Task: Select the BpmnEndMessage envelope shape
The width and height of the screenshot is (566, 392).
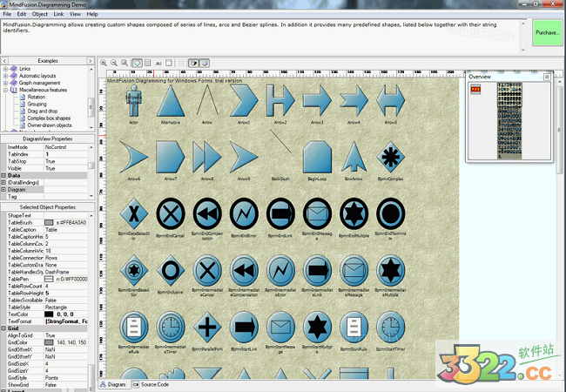Action: (x=317, y=213)
